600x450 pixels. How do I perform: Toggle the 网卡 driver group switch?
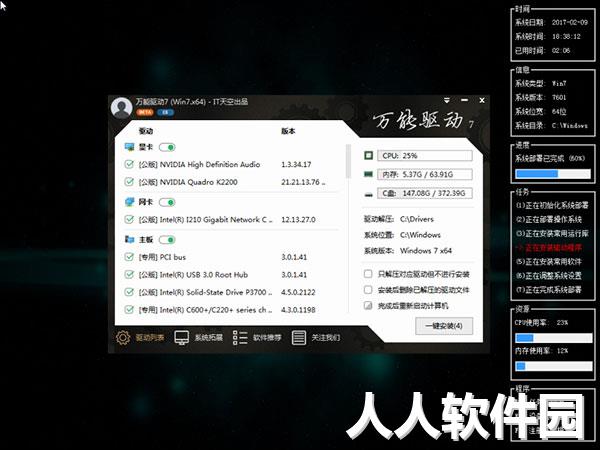pyautogui.click(x=167, y=202)
